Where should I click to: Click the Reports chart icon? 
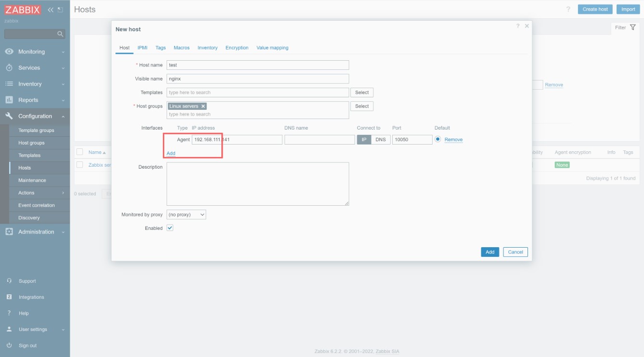tap(9, 100)
